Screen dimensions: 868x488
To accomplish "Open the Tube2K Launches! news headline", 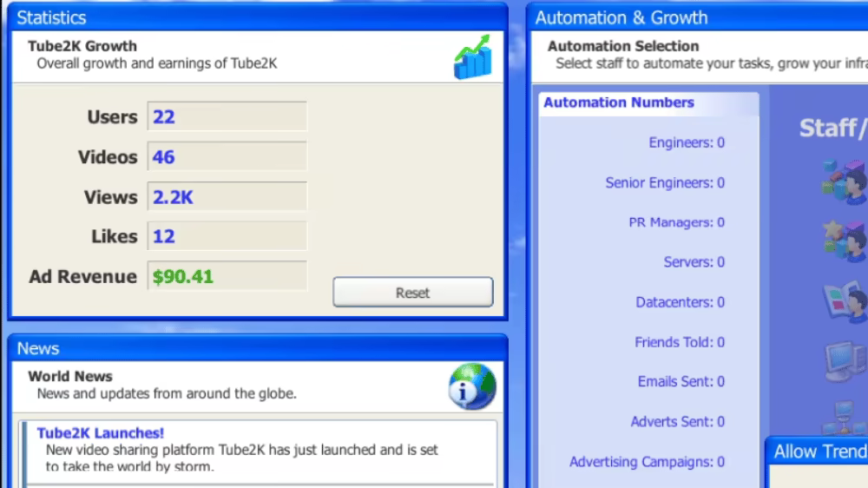I will [x=100, y=432].
